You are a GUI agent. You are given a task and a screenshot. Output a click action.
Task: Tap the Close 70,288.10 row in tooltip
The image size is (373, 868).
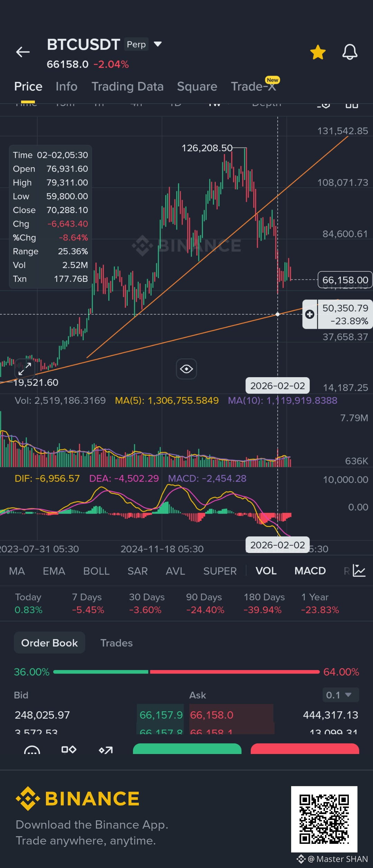50,210
